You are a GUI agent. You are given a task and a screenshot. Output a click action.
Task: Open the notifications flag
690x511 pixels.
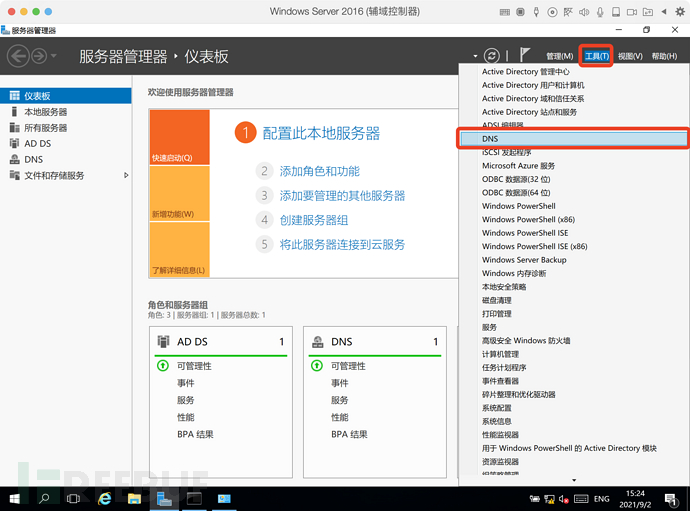pos(524,55)
